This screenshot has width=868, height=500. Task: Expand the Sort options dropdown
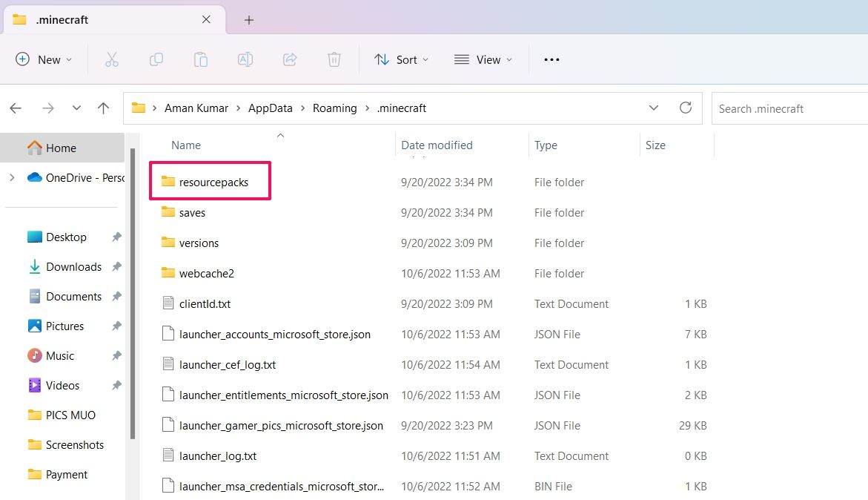click(402, 59)
